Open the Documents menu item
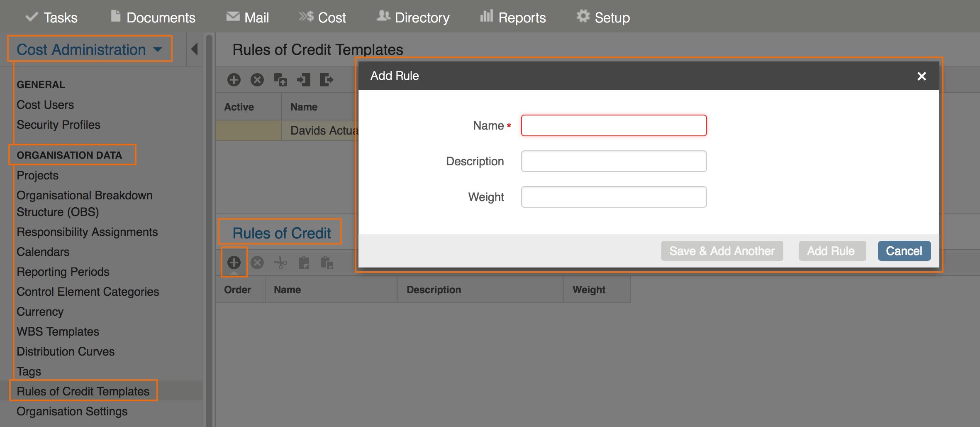 coord(153,17)
